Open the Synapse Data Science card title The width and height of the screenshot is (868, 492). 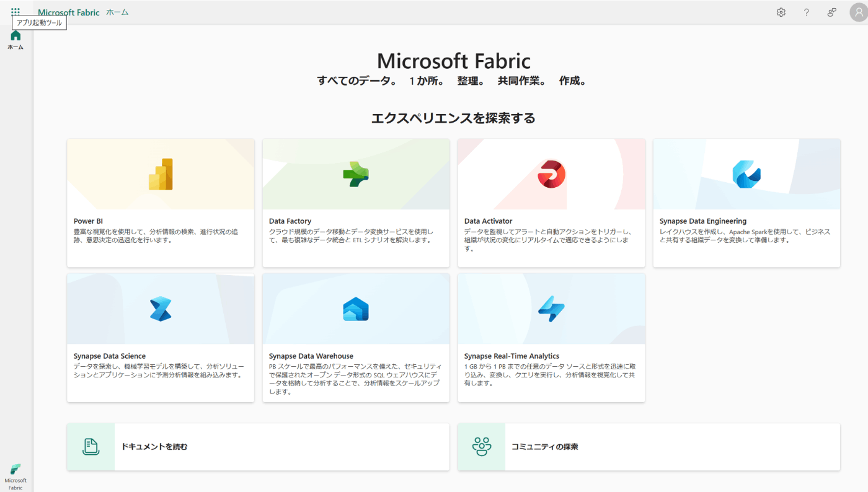110,356
